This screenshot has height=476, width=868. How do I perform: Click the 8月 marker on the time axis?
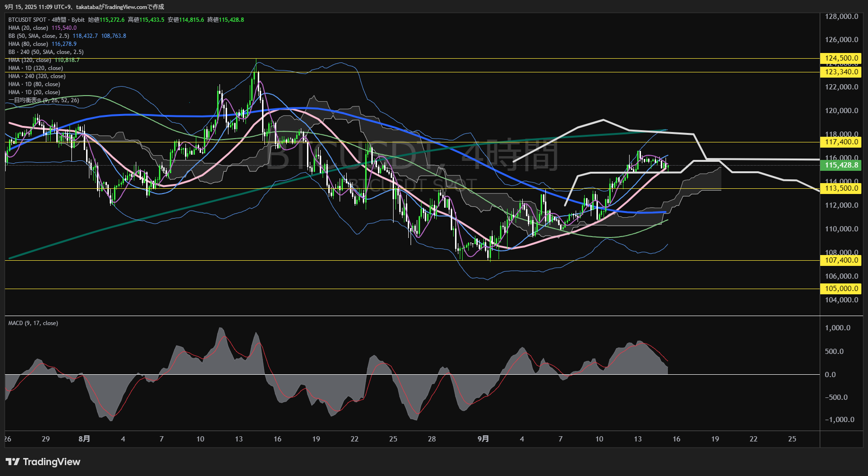point(84,439)
